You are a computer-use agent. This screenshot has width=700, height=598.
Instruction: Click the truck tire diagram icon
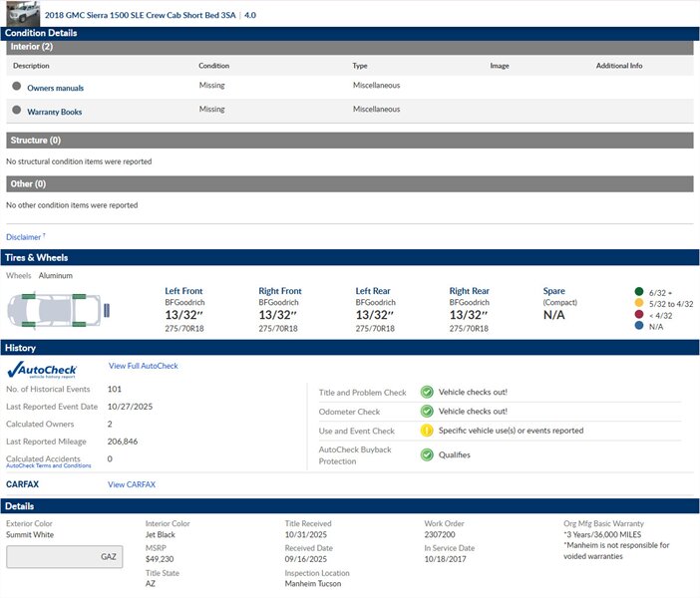pos(55,310)
